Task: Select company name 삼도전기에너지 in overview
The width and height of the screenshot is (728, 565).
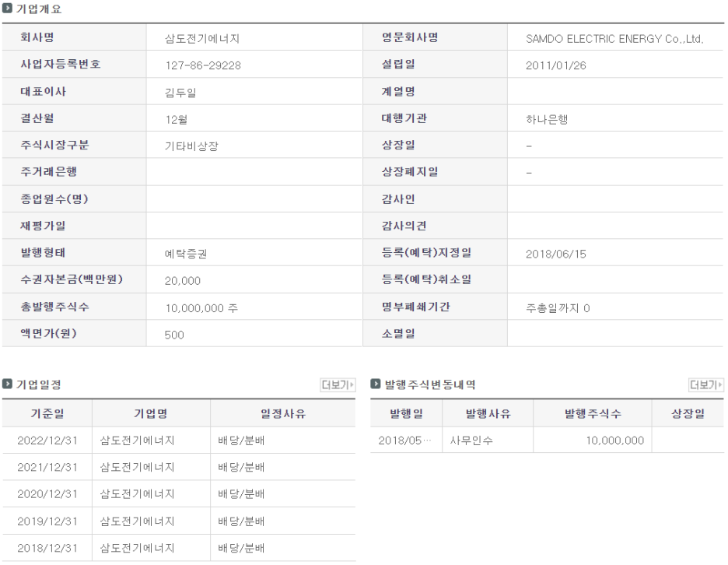Action: [x=202, y=39]
